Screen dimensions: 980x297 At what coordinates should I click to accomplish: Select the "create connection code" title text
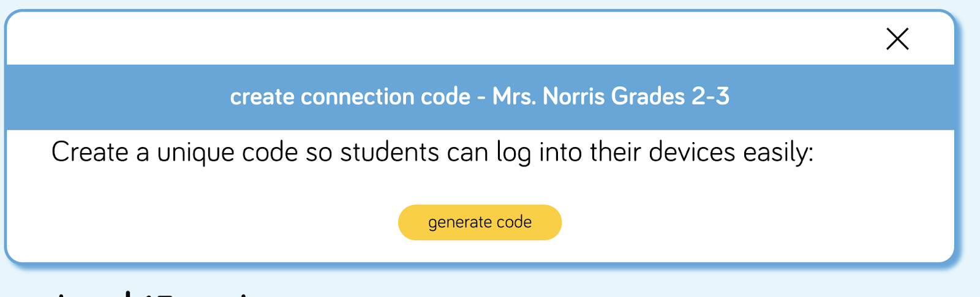click(350, 97)
